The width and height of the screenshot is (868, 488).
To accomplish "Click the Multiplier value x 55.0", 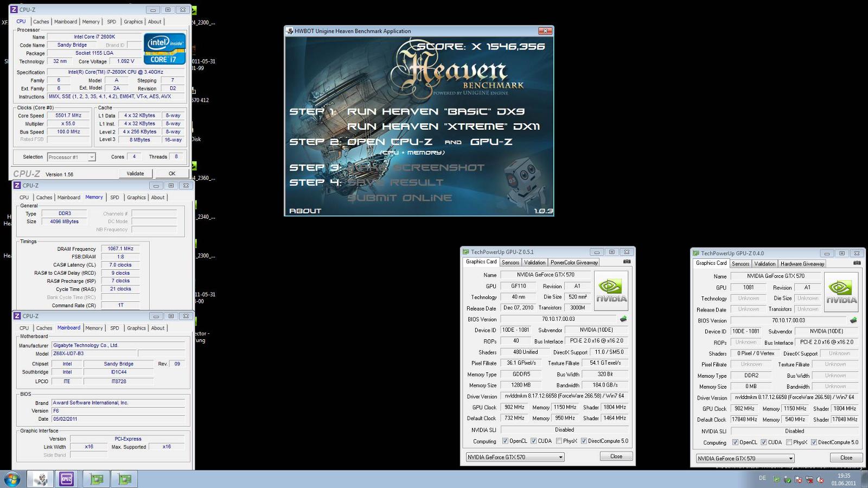I will (x=68, y=123).
